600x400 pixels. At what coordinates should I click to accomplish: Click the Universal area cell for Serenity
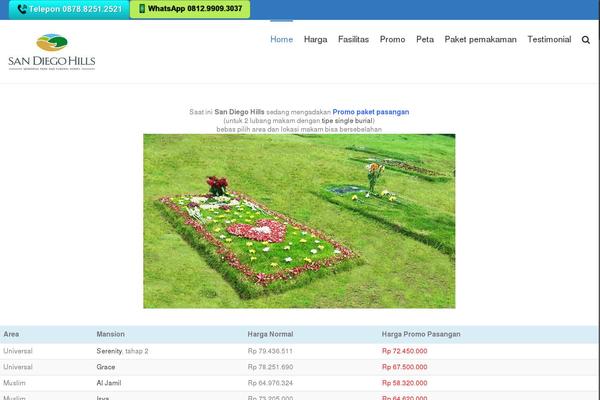pos(18,351)
